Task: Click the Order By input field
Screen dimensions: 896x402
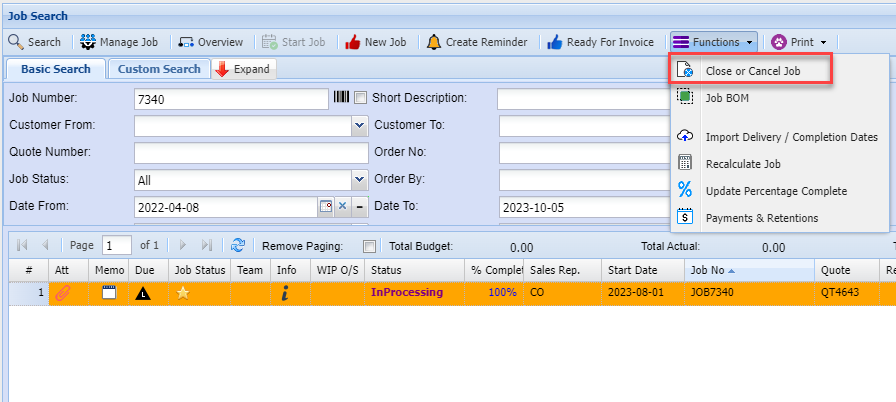Action: (x=585, y=180)
